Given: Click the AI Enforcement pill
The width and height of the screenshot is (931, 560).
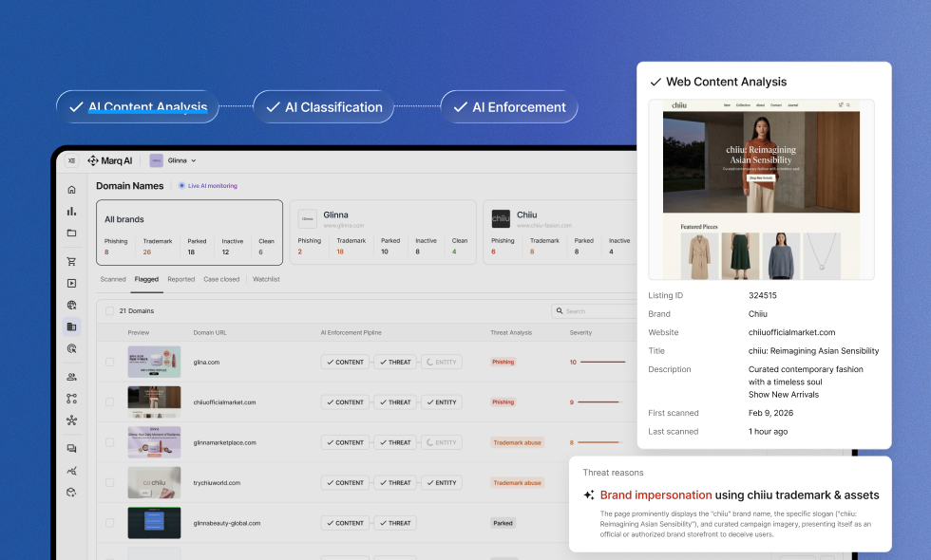Looking at the screenshot, I should pos(509,106).
